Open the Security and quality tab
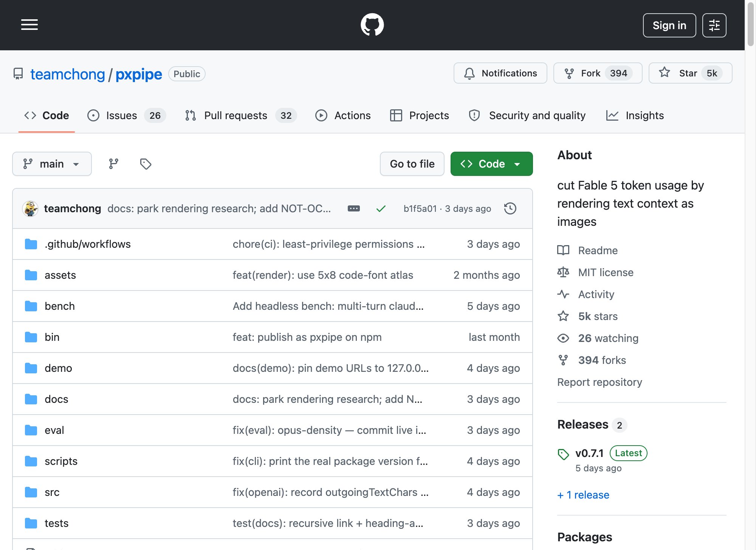This screenshot has height=550, width=756. (x=527, y=115)
